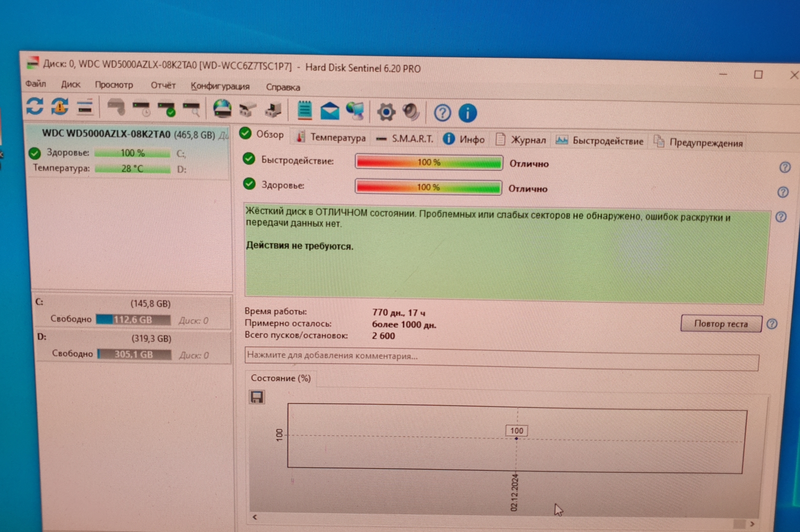800x532 pixels.
Task: Click the gear configuration icon
Action: coord(386,112)
